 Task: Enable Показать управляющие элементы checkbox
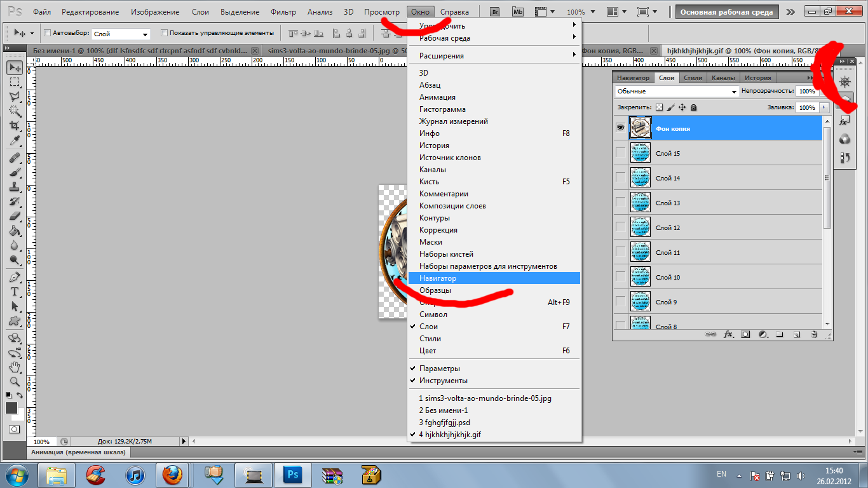(x=165, y=33)
